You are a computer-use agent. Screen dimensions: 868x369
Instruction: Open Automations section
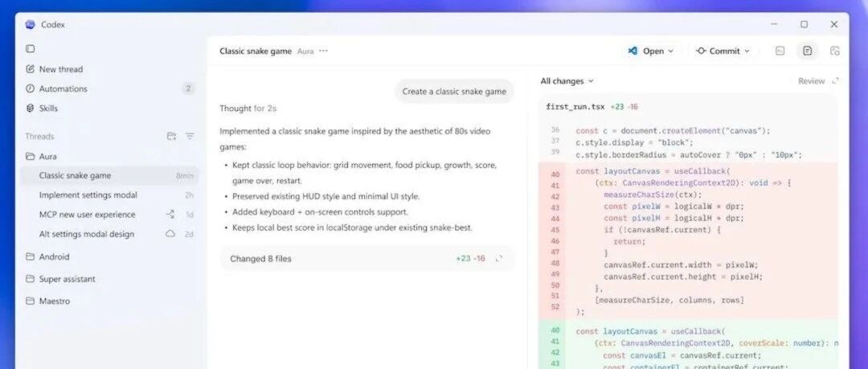(x=56, y=88)
